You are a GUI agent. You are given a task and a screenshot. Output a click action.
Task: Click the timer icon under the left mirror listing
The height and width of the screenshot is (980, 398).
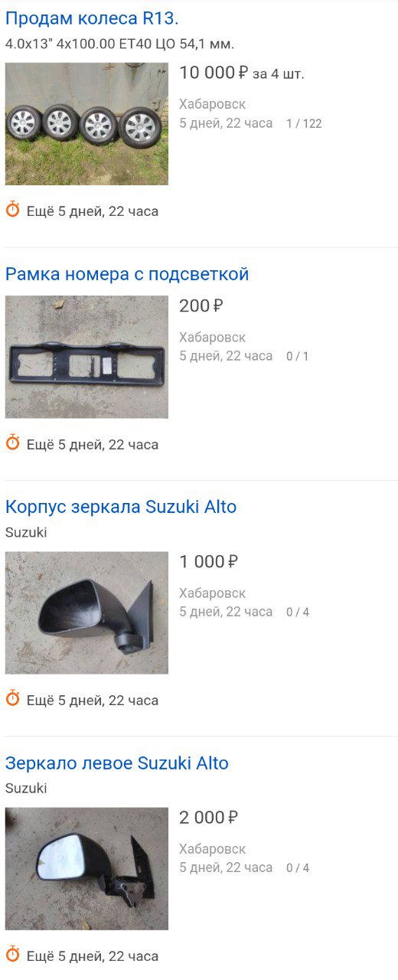coord(13,955)
